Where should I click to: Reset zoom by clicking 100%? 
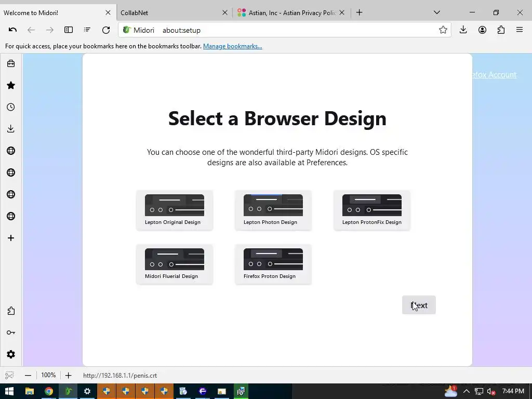[x=48, y=375]
